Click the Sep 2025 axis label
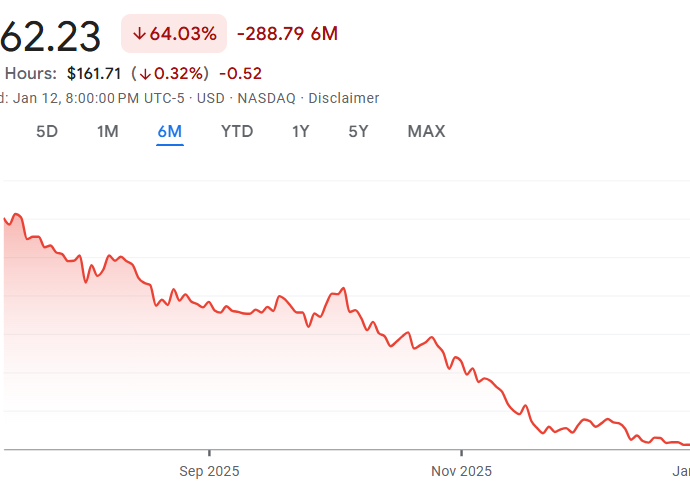The height and width of the screenshot is (499, 690). click(x=209, y=471)
